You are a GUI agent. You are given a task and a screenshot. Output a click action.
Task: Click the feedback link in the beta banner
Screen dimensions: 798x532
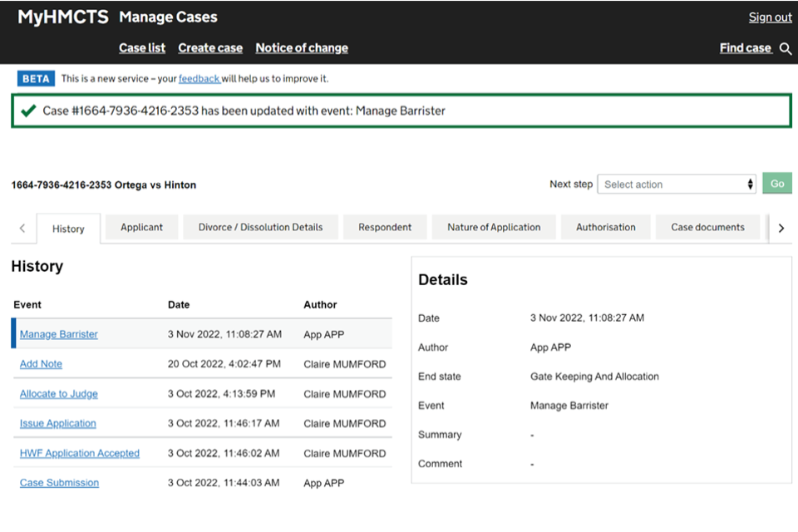tap(199, 79)
